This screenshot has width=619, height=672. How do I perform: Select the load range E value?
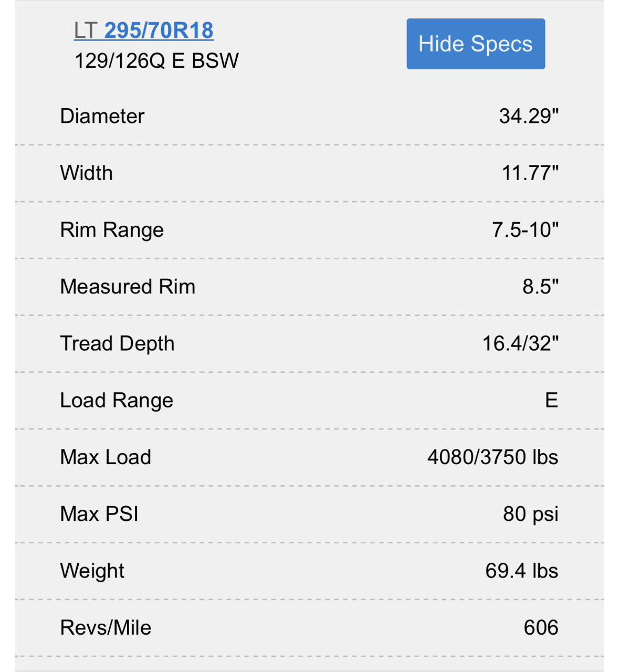pos(551,401)
